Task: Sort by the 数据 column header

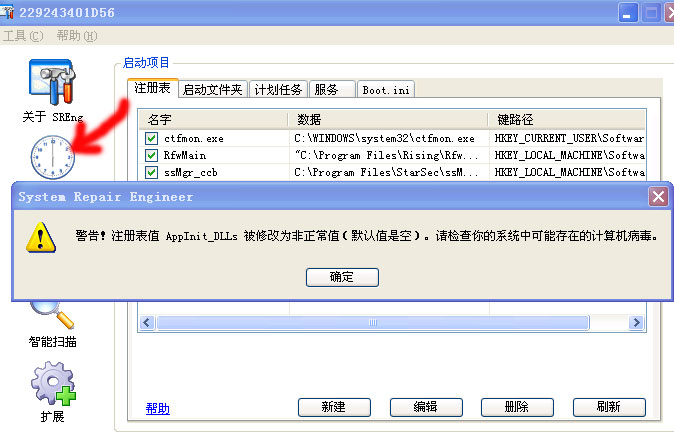Action: coord(388,119)
